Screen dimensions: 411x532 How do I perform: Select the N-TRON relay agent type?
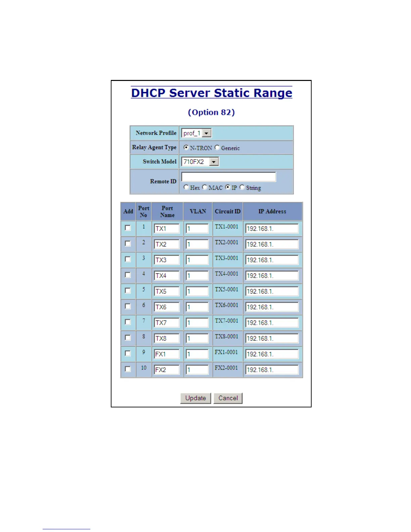point(186,147)
